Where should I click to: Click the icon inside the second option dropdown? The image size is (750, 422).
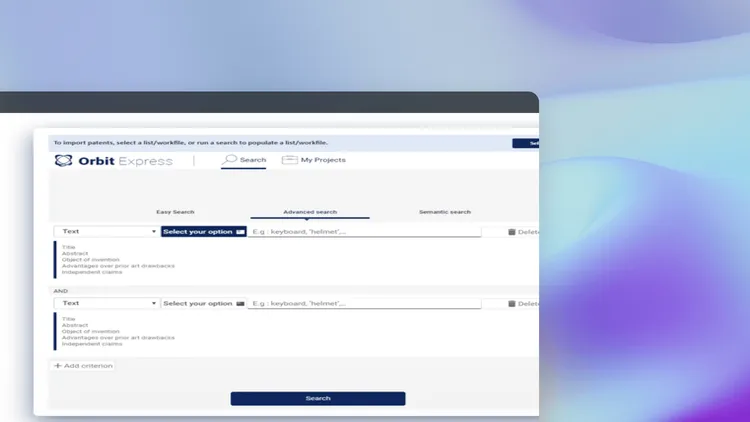point(240,303)
